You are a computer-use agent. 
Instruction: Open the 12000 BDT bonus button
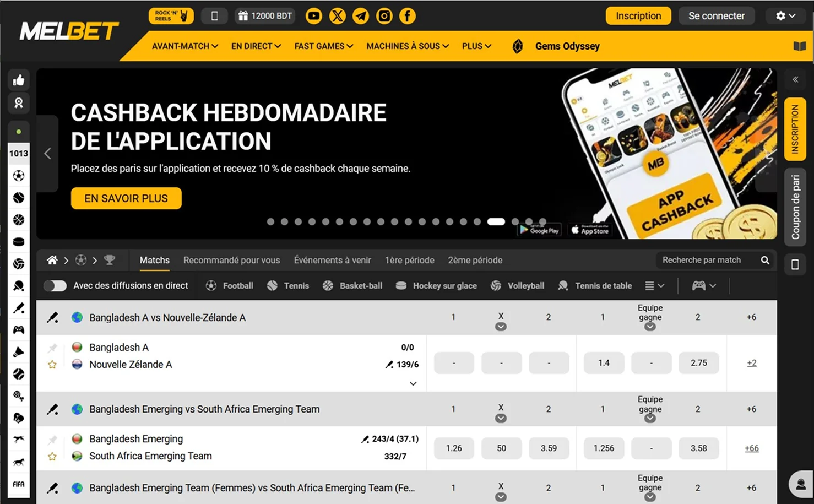tap(265, 16)
